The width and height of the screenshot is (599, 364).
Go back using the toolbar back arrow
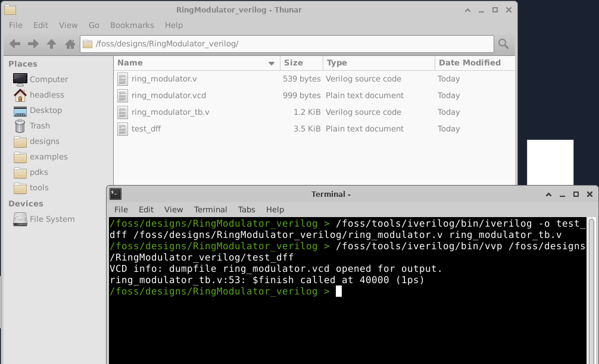tap(15, 44)
